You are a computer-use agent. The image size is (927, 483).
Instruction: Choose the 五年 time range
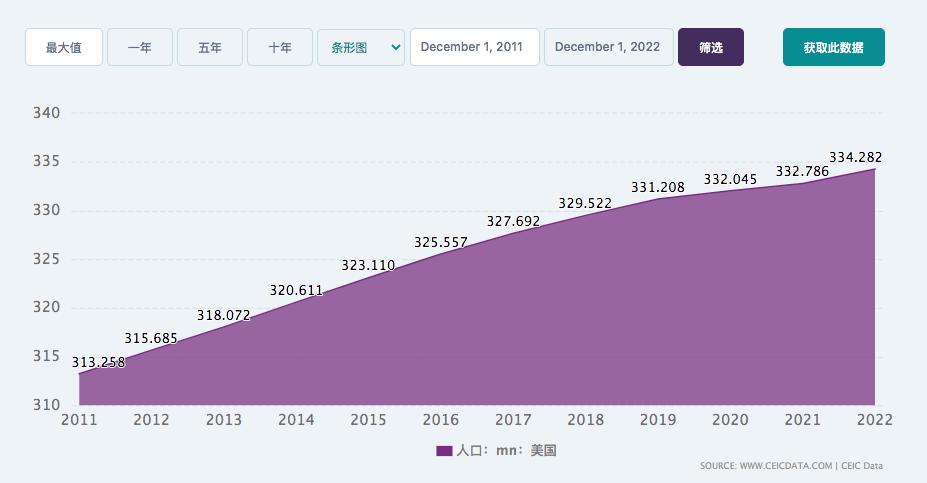click(210, 47)
